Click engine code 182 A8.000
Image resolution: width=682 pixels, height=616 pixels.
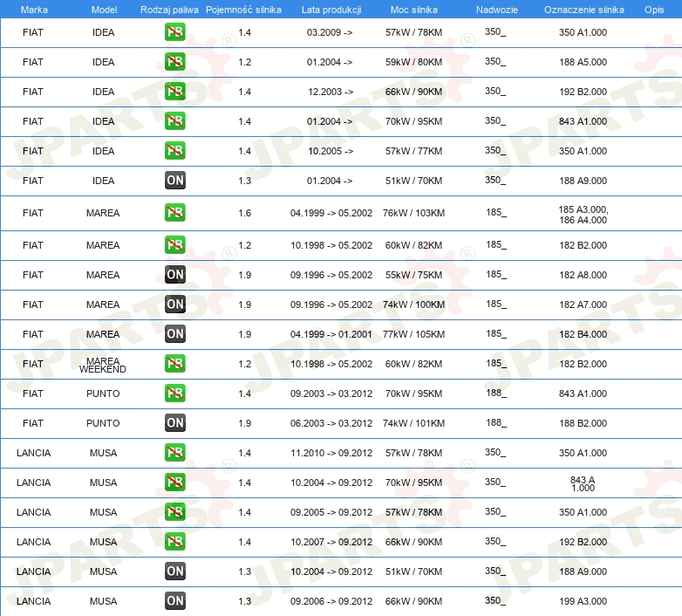click(x=583, y=275)
